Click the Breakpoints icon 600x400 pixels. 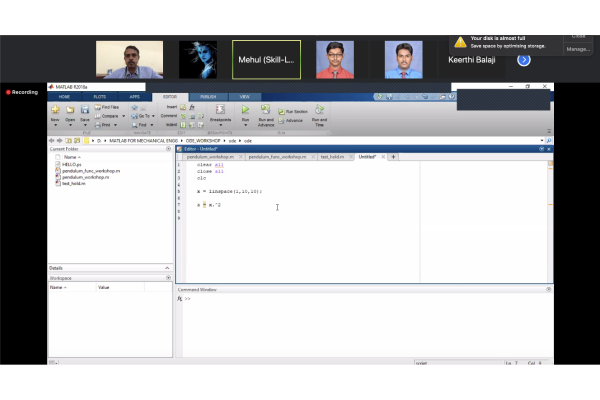[220, 109]
